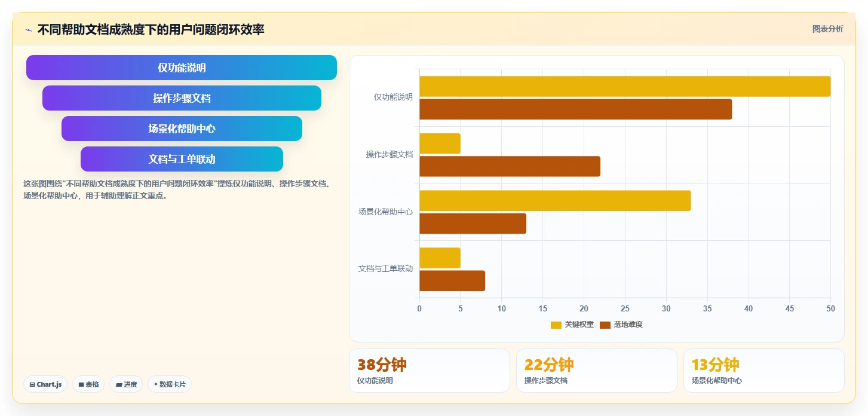Toggle the 落地难度 legend swatch
The height and width of the screenshot is (416, 868).
605,325
